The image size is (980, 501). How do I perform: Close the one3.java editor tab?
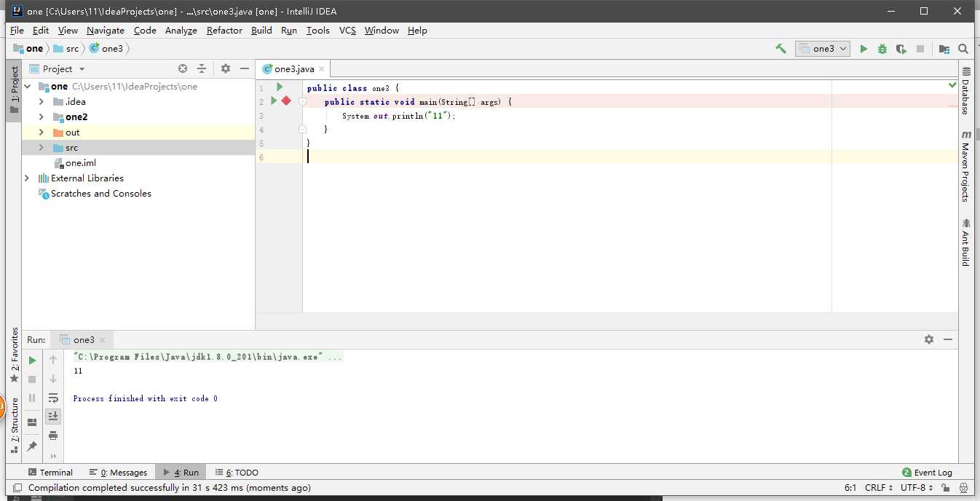(323, 69)
